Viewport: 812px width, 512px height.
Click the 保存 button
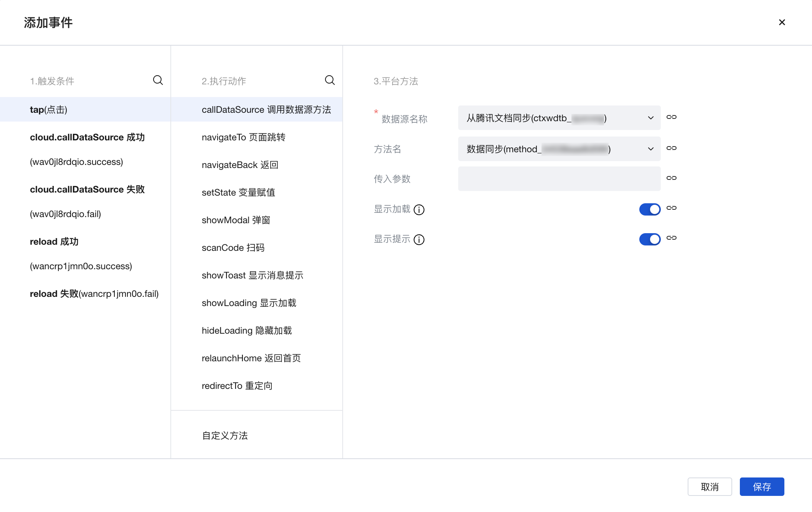coord(761,487)
